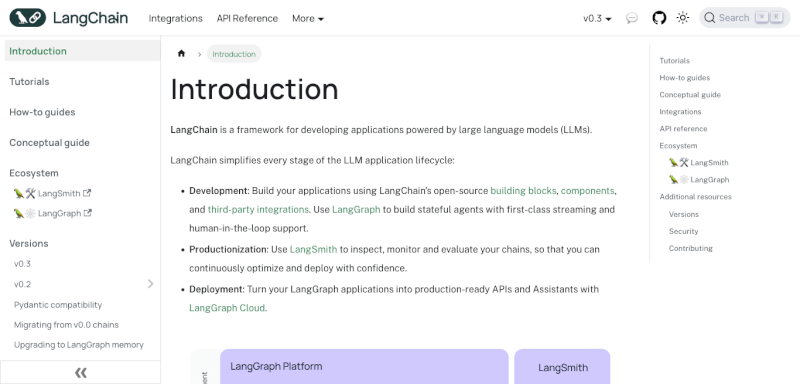This screenshot has width=800, height=384.
Task: Open Upgrading to LangGraph memory item
Action: [x=79, y=345]
